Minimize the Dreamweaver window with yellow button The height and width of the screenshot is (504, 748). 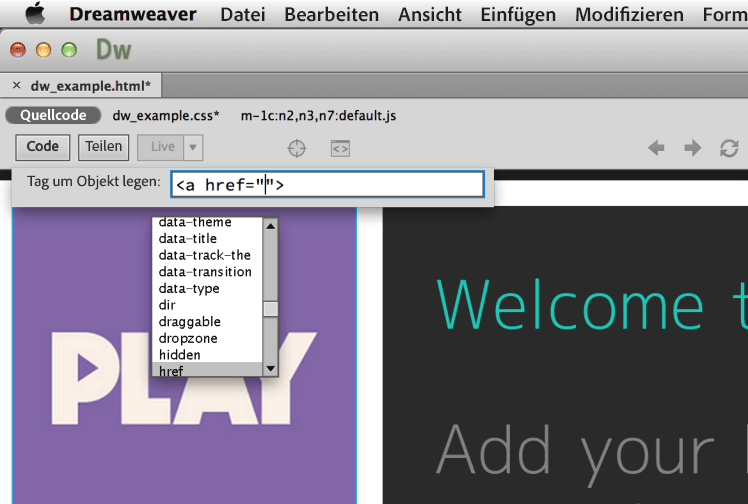[x=43, y=50]
